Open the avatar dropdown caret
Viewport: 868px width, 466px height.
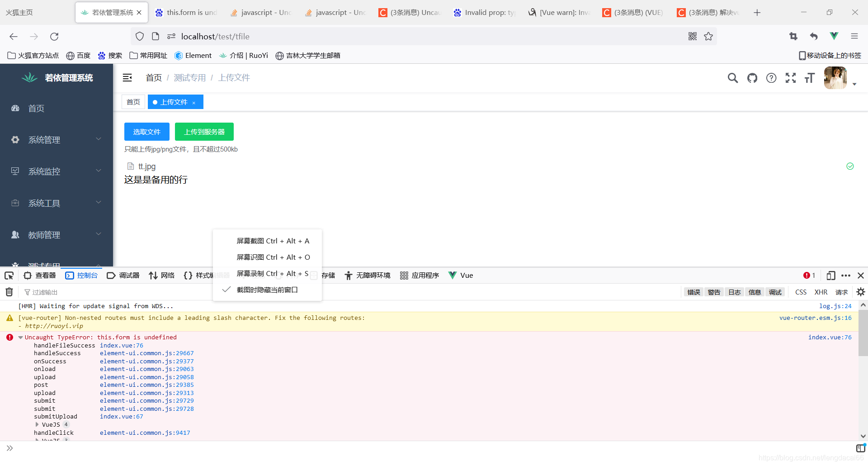(854, 84)
